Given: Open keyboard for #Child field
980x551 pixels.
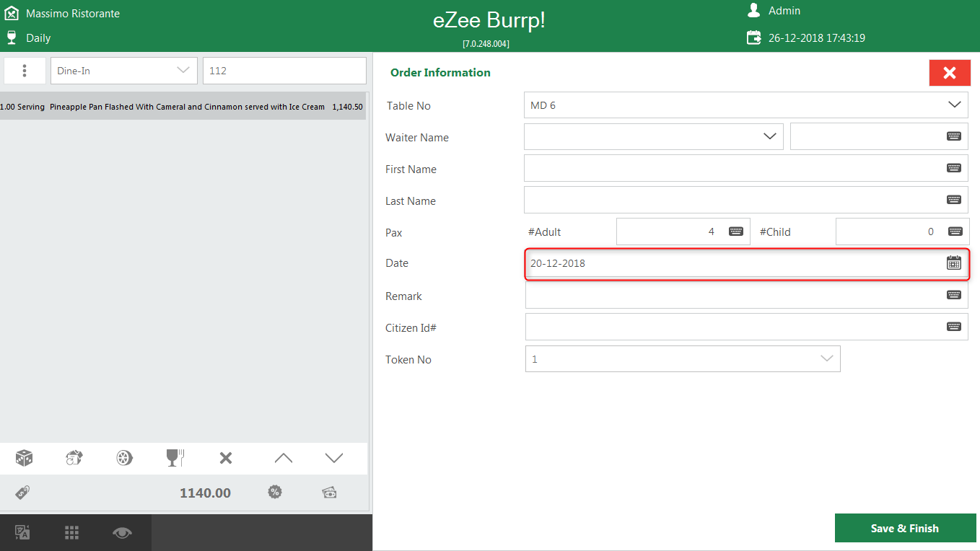Looking at the screenshot, I should [x=955, y=232].
